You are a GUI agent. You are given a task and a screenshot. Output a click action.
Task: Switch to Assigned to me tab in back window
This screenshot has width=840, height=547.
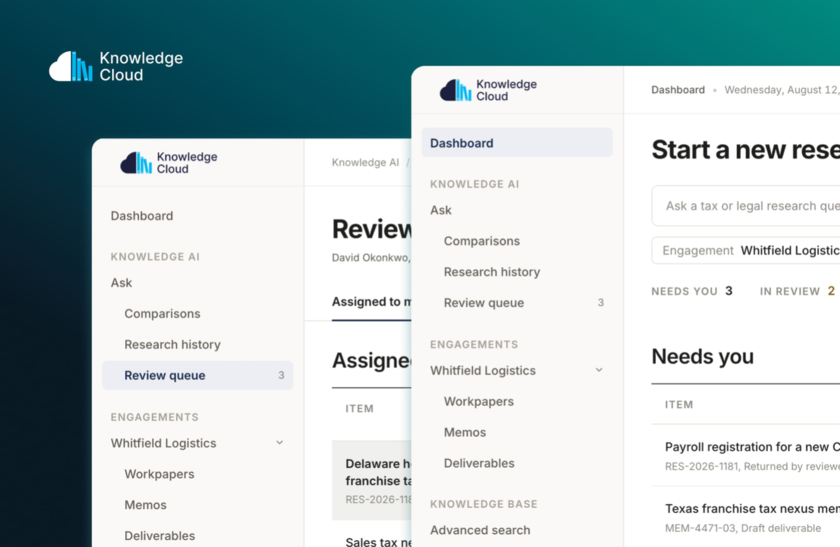372,302
